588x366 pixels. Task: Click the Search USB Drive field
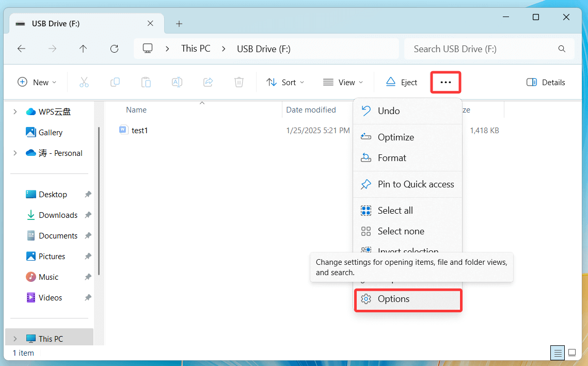489,49
